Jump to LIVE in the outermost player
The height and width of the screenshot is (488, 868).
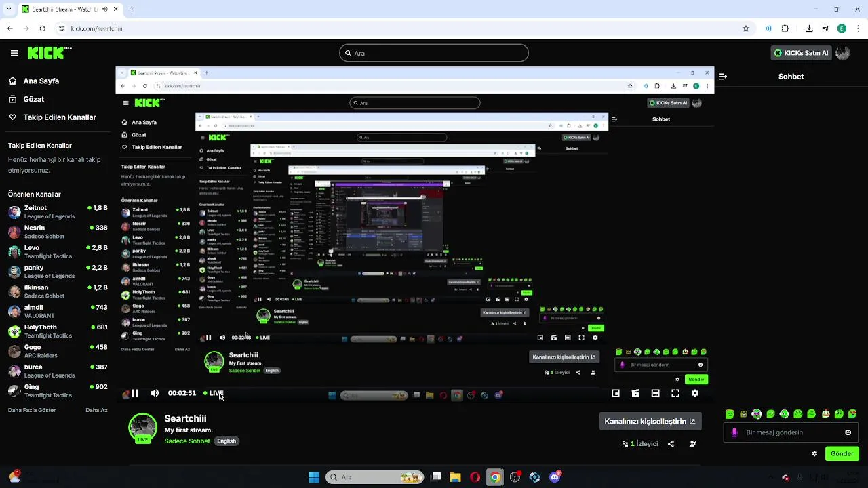tap(214, 393)
